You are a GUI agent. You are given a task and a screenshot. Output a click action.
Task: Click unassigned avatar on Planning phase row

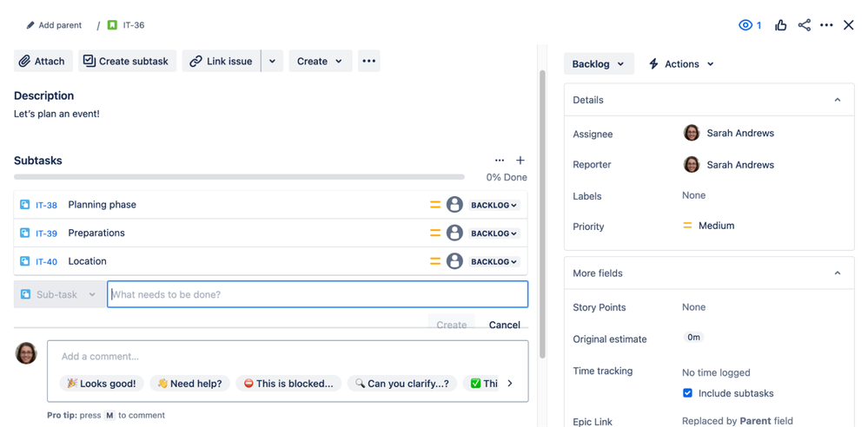point(454,205)
